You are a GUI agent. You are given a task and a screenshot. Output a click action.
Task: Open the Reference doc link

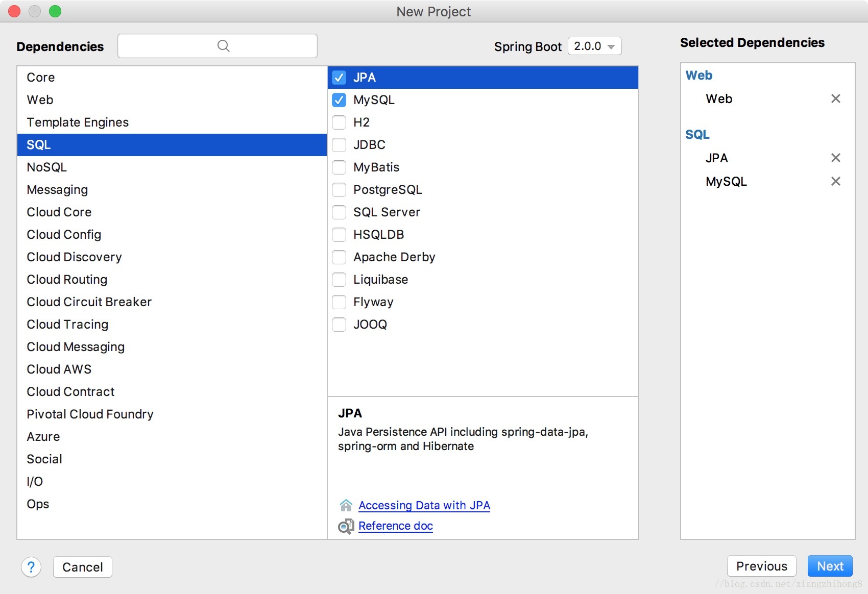[x=396, y=526]
